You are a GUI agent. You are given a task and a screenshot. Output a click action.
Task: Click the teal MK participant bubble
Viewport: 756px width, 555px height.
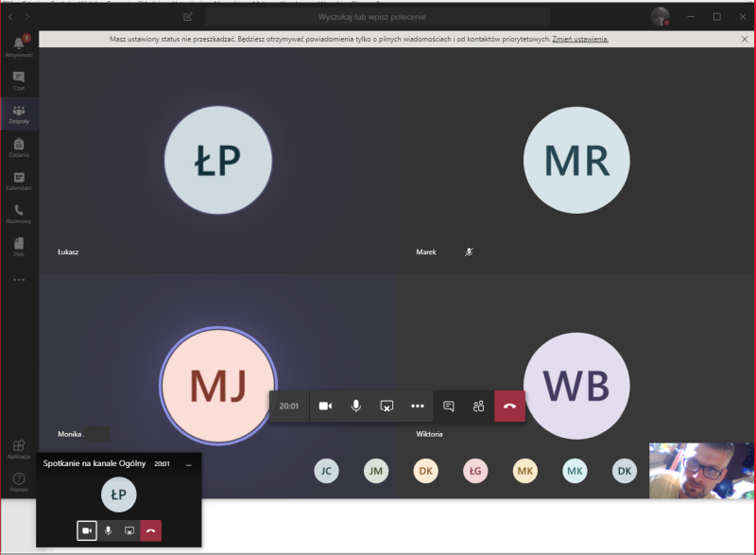point(575,471)
